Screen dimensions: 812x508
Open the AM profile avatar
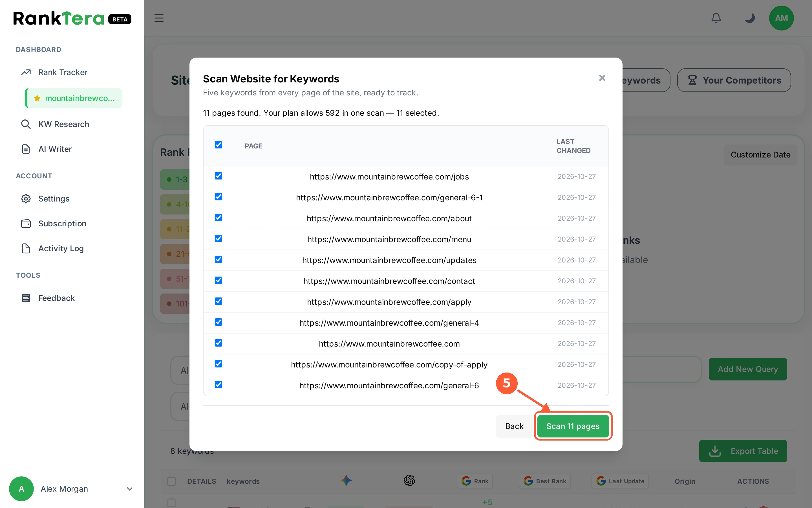tap(781, 18)
